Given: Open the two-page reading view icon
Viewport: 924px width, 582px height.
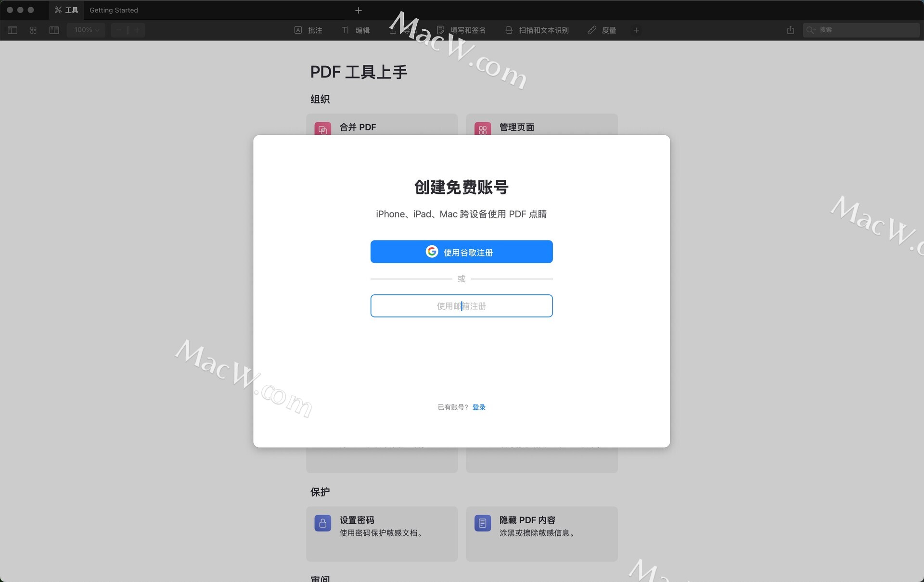Looking at the screenshot, I should click(54, 30).
